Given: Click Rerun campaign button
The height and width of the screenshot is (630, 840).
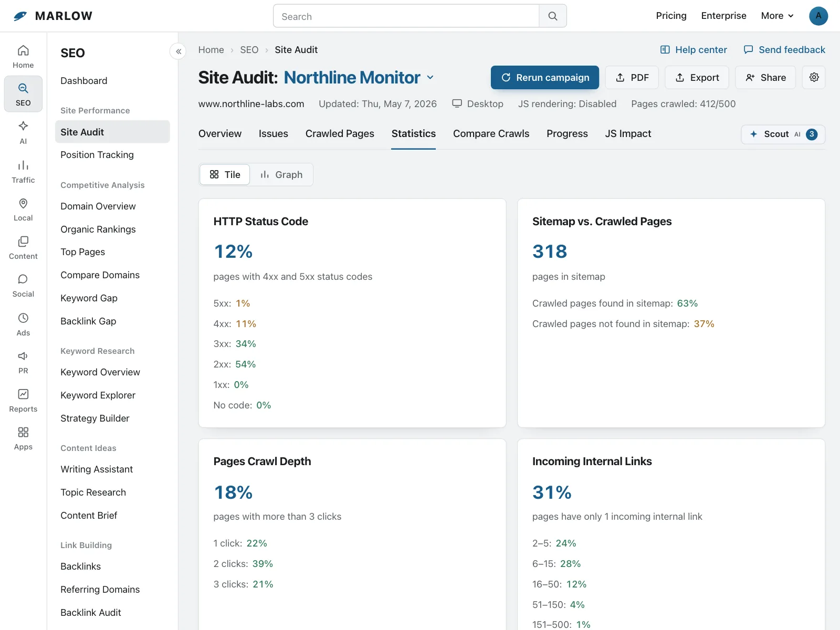Looking at the screenshot, I should pyautogui.click(x=545, y=77).
